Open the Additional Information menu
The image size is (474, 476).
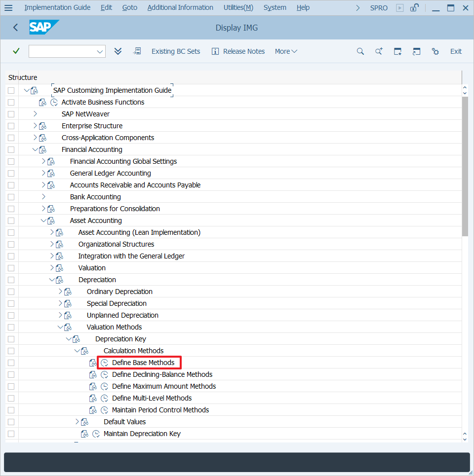pyautogui.click(x=180, y=7)
